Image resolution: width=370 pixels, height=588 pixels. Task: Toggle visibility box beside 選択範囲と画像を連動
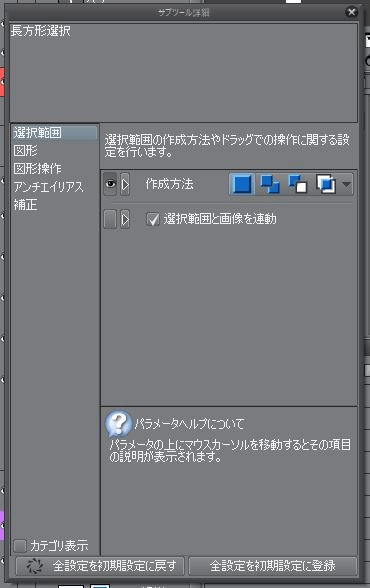pos(110,219)
